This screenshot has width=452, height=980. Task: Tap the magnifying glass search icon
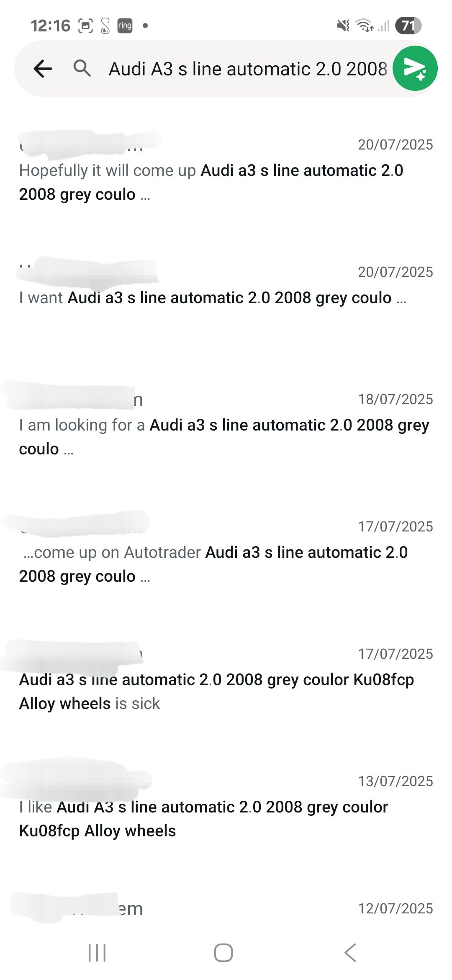[82, 68]
